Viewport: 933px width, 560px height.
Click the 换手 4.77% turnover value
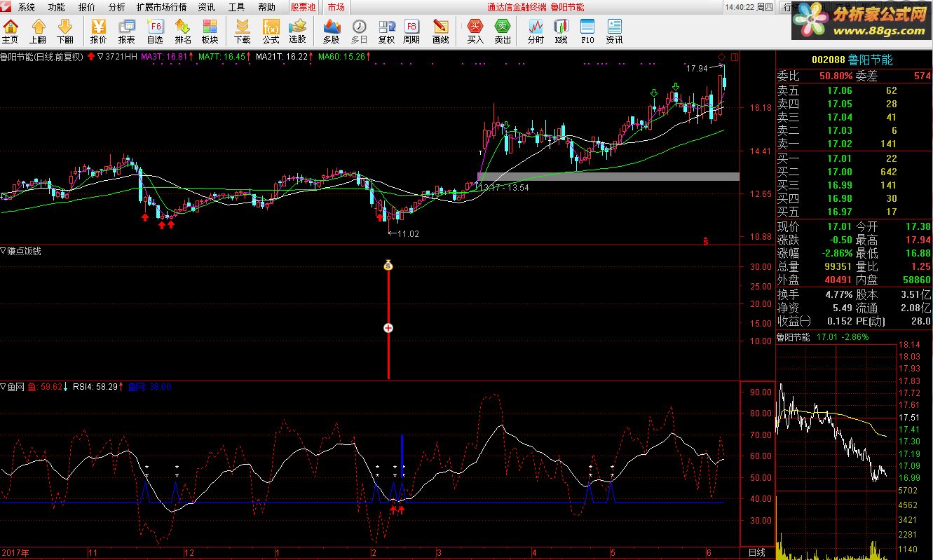[x=838, y=294]
